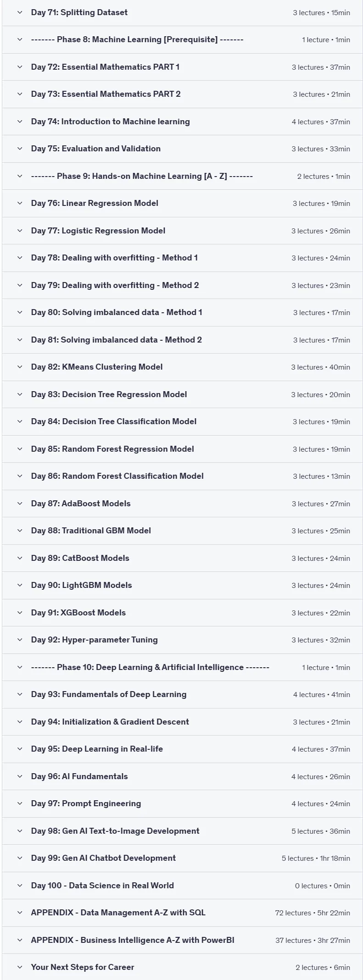Expand the Day 71: Splitting Dataset chevron

[x=20, y=12]
